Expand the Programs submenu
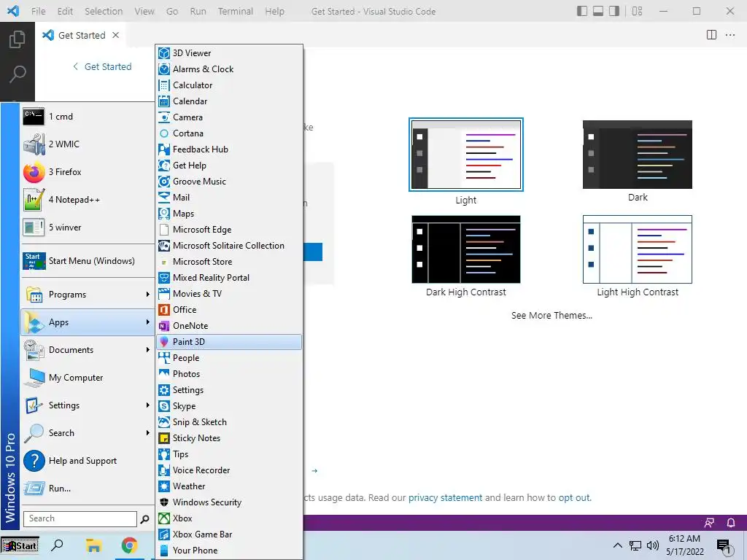 88,295
